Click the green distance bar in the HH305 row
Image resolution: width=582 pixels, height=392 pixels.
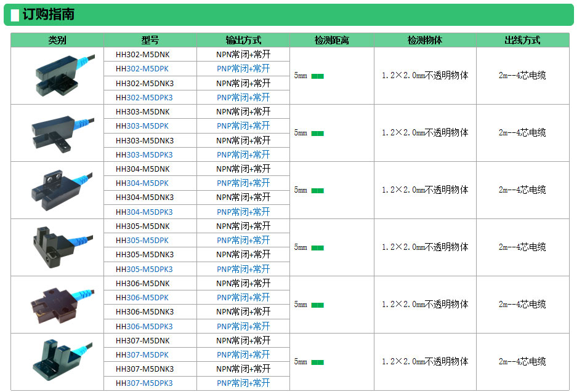[x=317, y=248]
